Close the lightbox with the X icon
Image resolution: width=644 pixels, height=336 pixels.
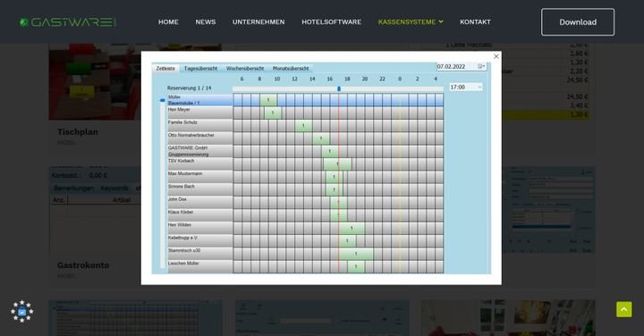[496, 56]
